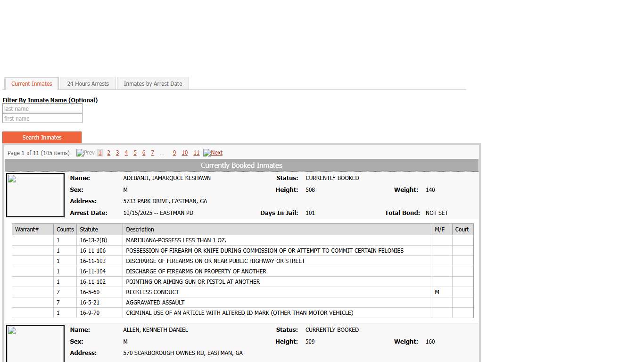This screenshot has width=644, height=362.
Task: Jump to page 9 of results
Action: [174, 153]
